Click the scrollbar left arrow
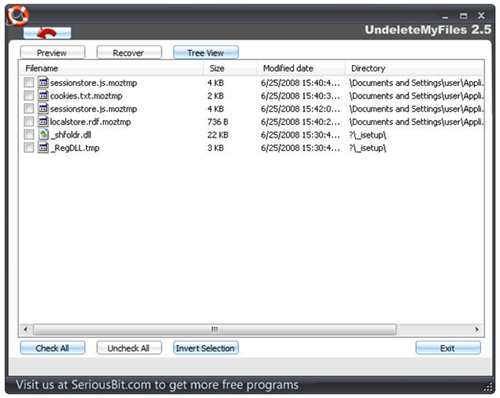 (x=26, y=329)
